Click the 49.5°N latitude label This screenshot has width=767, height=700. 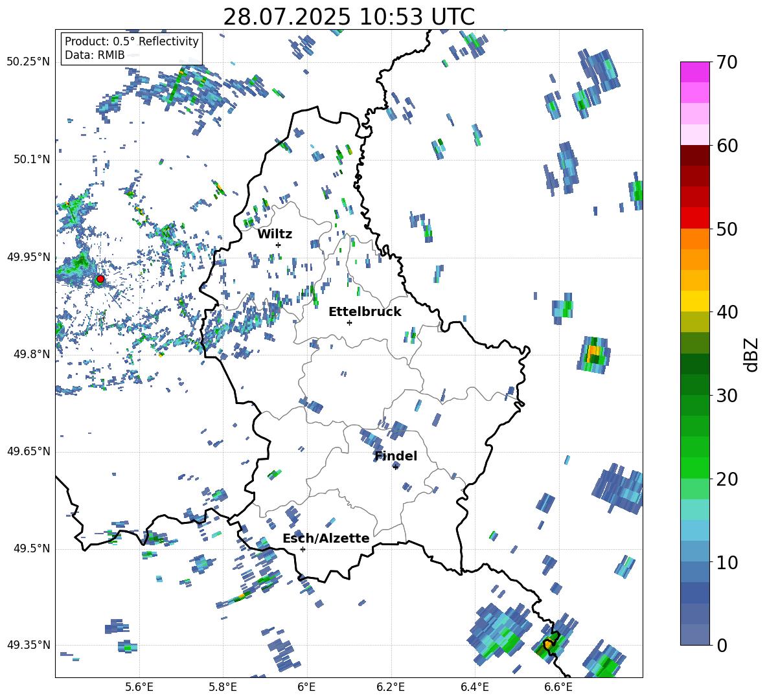[x=31, y=548]
